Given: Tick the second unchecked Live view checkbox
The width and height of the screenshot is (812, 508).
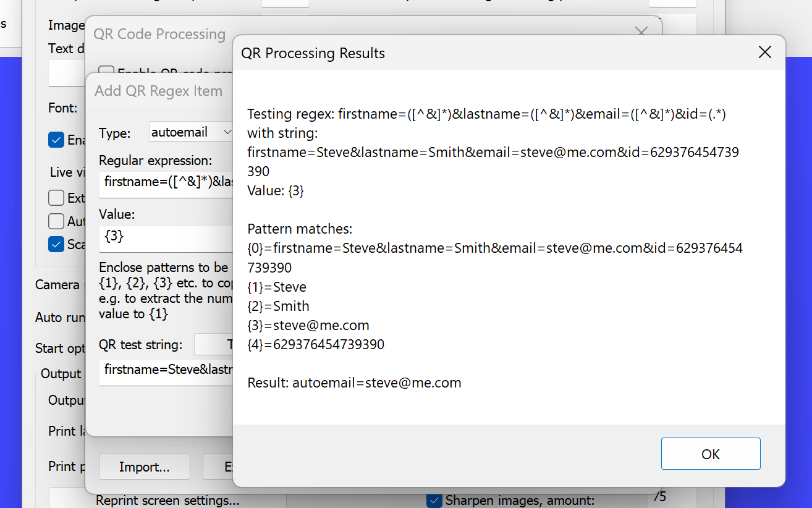Looking at the screenshot, I should [x=56, y=221].
